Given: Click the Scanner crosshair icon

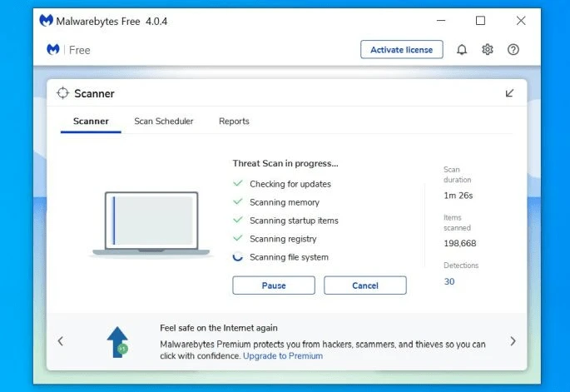Looking at the screenshot, I should [62, 93].
